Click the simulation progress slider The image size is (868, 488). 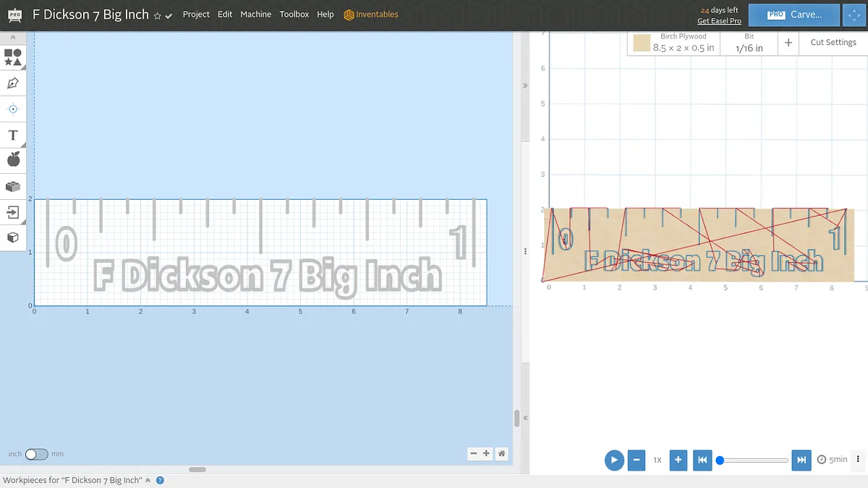coord(754,460)
